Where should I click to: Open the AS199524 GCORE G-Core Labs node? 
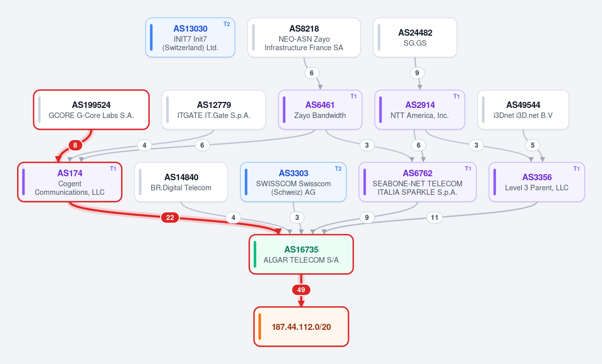point(91,110)
